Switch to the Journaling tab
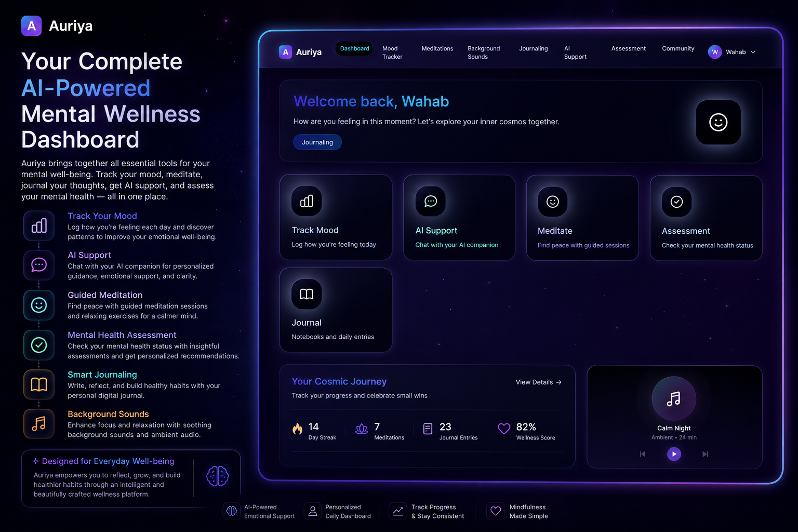This screenshot has height=532, width=798. click(x=534, y=48)
